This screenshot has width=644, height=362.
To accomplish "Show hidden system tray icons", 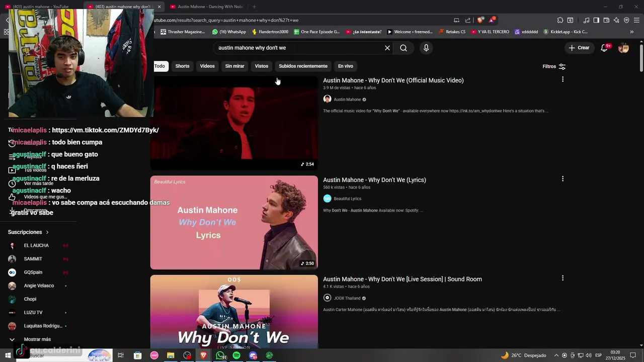I will coord(556,355).
